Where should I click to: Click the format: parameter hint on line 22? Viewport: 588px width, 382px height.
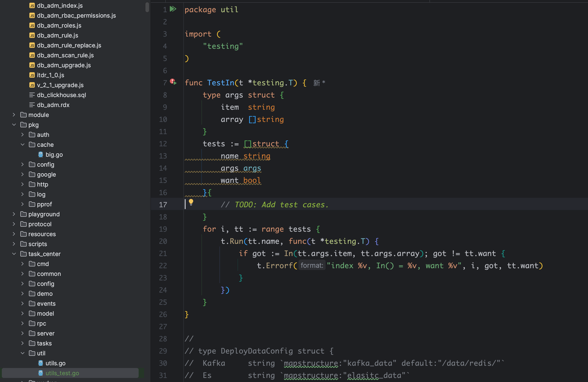pyautogui.click(x=312, y=265)
